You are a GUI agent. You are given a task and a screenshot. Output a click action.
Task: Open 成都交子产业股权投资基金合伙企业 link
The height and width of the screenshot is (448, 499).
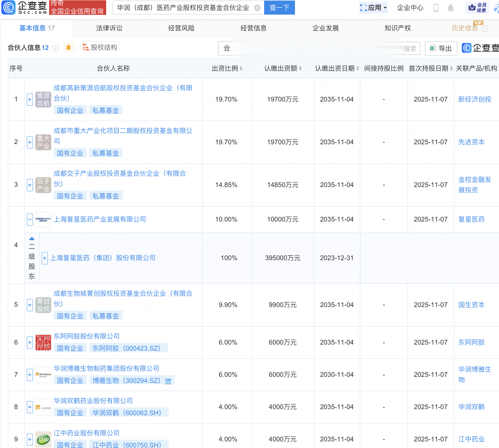(x=120, y=179)
